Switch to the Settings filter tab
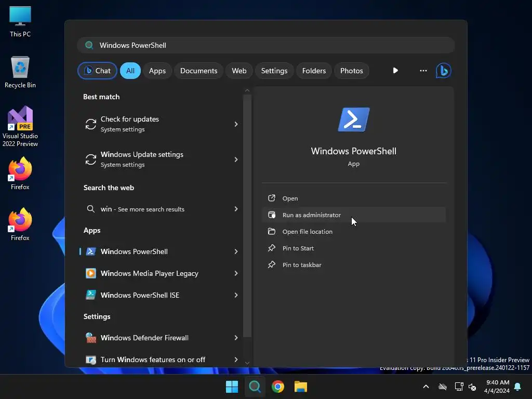 274,71
